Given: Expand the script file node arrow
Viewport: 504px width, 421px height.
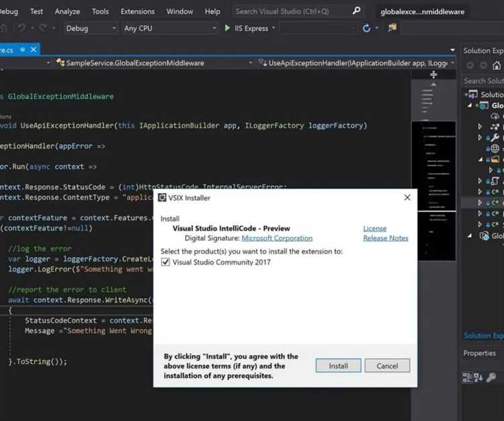Looking at the screenshot, I should 480,181.
